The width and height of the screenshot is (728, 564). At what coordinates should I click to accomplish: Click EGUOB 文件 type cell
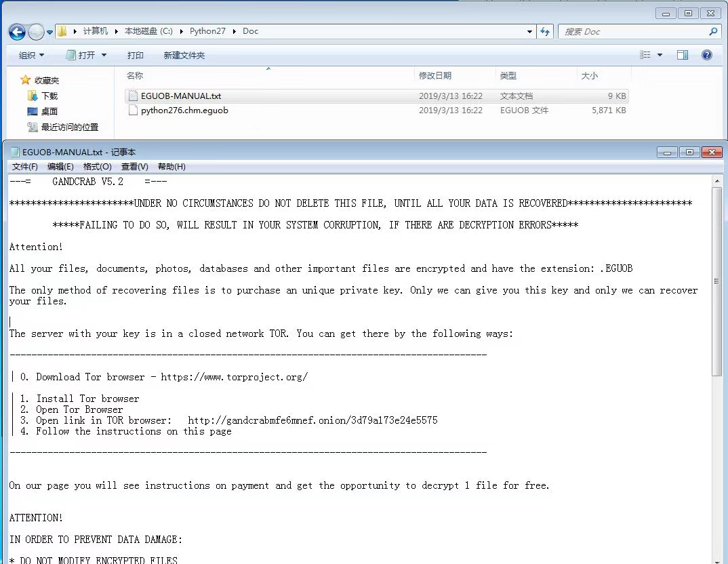pos(524,110)
